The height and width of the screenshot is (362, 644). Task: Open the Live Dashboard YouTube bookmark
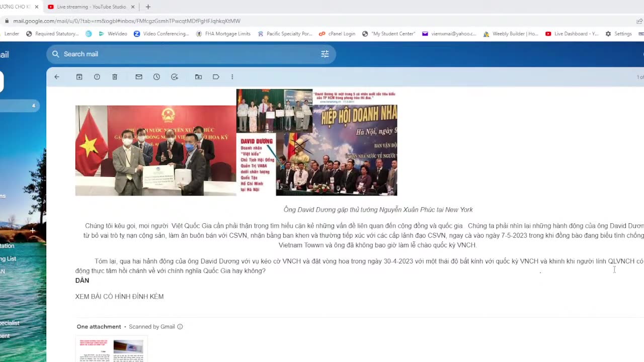tap(572, 34)
